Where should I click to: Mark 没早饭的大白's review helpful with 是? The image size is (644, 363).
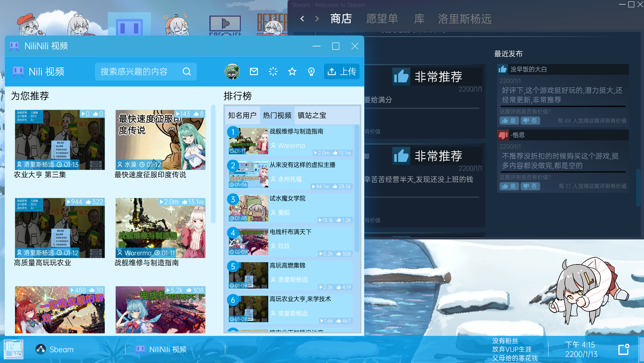click(x=509, y=121)
